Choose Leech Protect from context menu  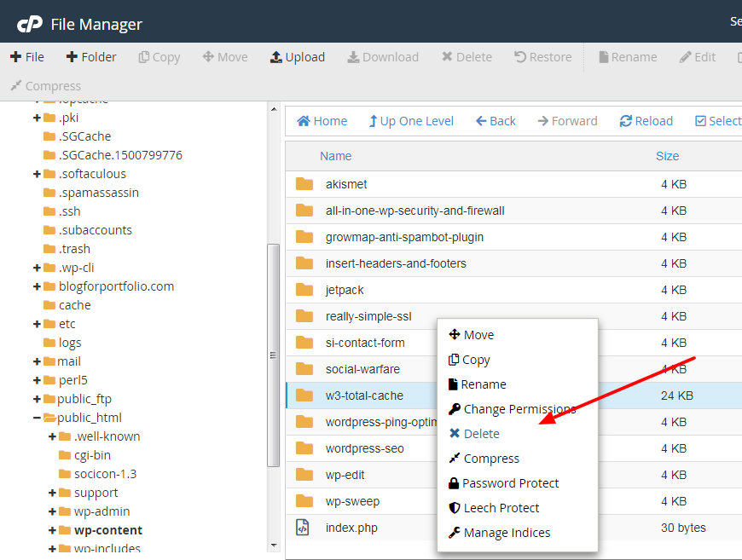[494, 508]
